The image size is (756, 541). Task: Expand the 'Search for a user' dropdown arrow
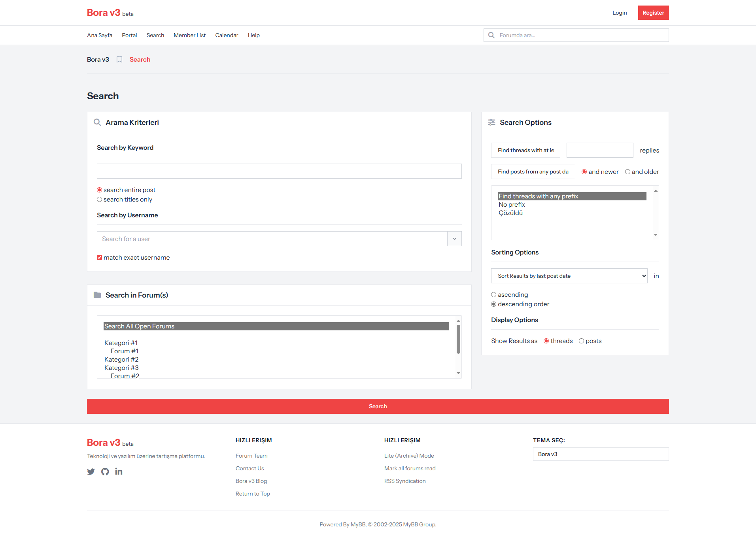tap(455, 239)
